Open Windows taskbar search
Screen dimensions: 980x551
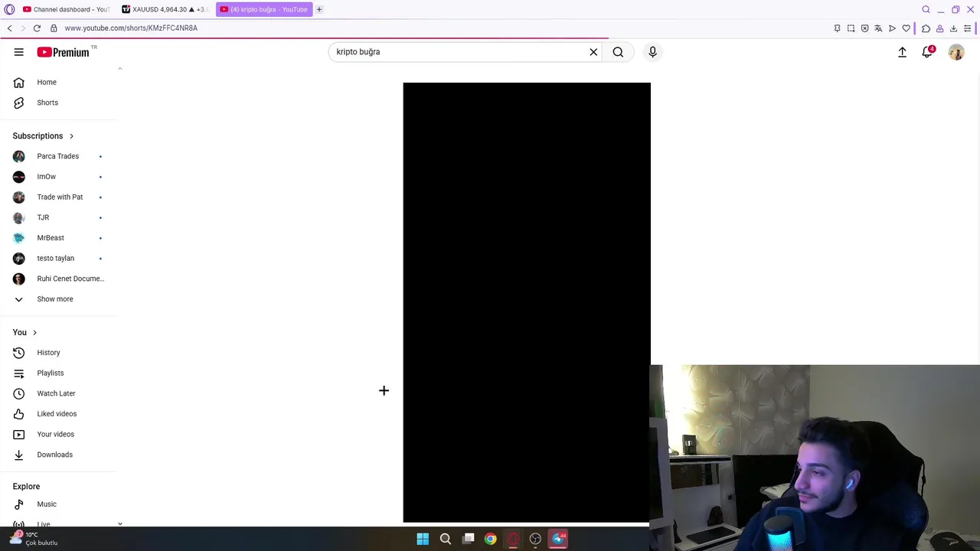point(445,539)
